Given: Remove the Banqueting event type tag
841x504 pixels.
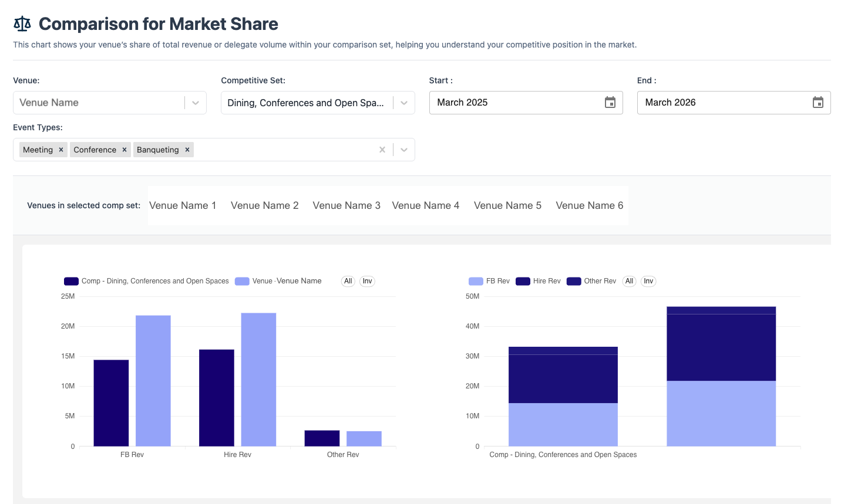Looking at the screenshot, I should [x=187, y=150].
